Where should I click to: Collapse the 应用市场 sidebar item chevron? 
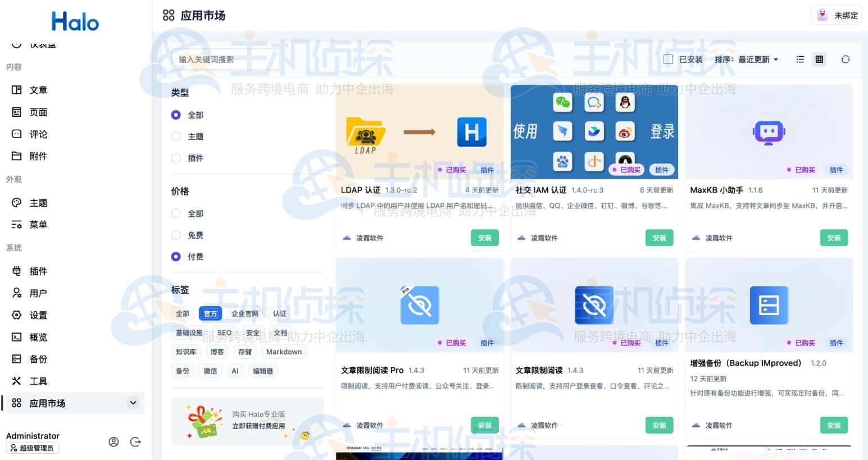(133, 403)
